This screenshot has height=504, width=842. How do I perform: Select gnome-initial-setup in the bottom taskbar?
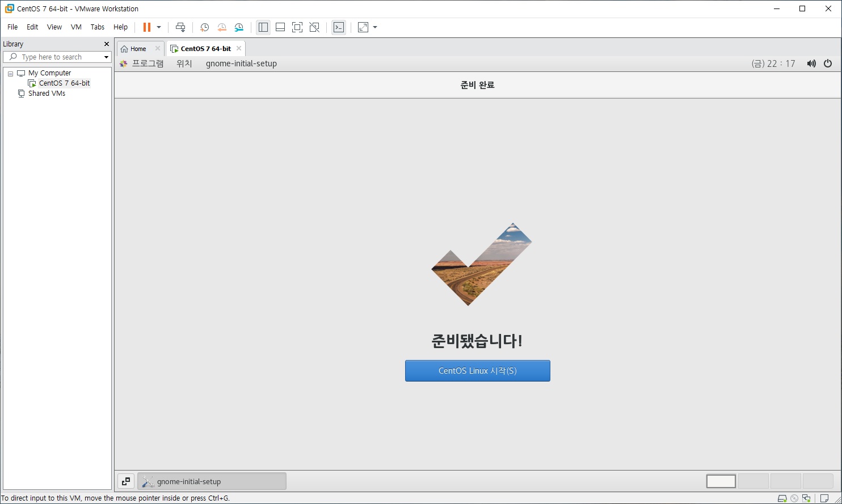coord(212,481)
